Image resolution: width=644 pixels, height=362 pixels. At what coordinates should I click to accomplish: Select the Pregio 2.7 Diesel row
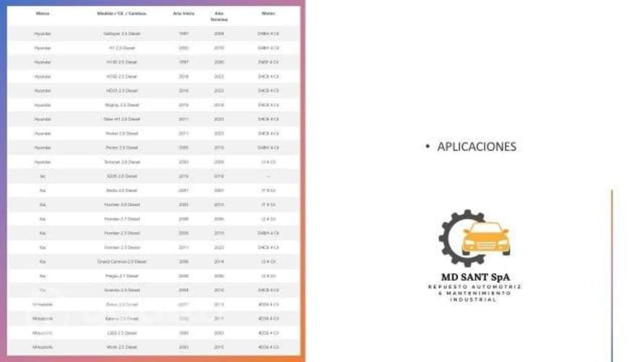pos(122,276)
